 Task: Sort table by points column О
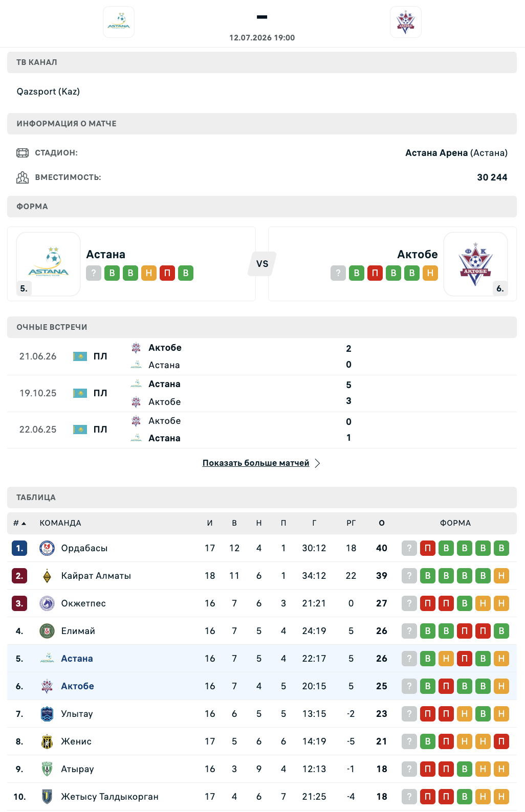click(x=382, y=523)
